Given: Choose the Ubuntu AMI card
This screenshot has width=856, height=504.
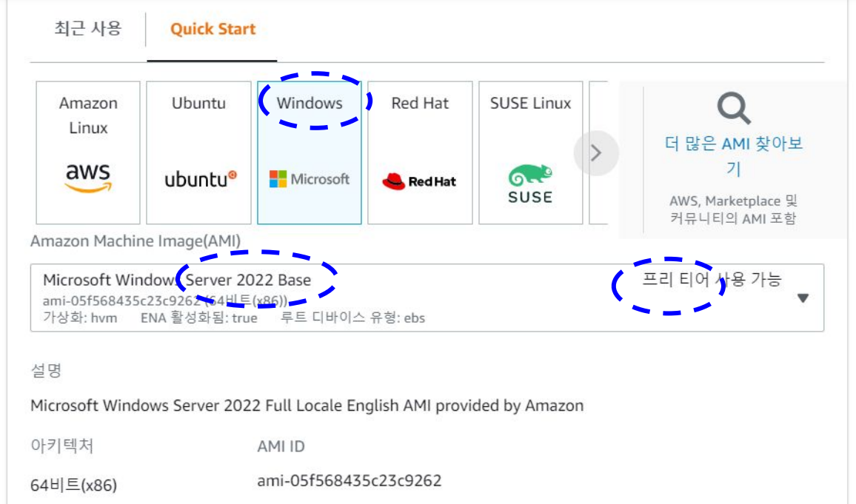Looking at the screenshot, I should pyautogui.click(x=198, y=152).
